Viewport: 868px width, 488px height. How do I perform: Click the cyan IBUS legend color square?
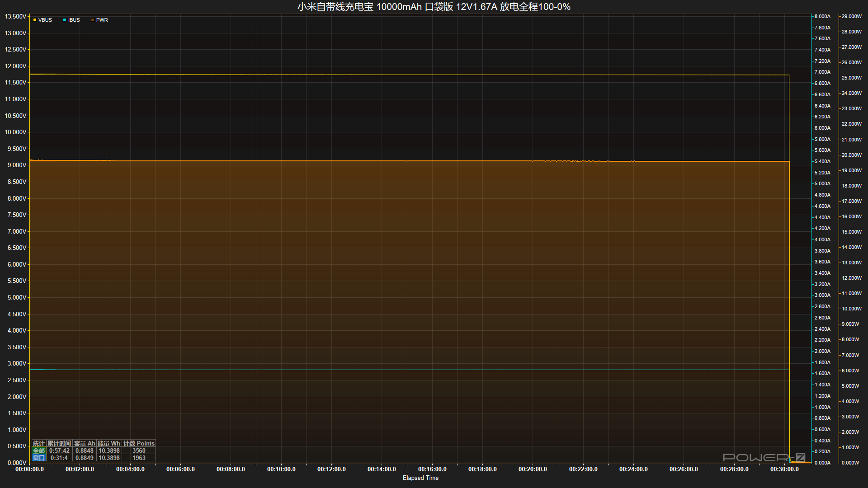coord(65,20)
